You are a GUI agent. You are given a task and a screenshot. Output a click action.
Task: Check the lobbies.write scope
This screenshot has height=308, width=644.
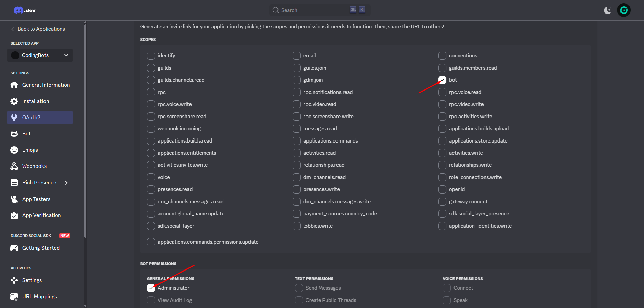[297, 226]
